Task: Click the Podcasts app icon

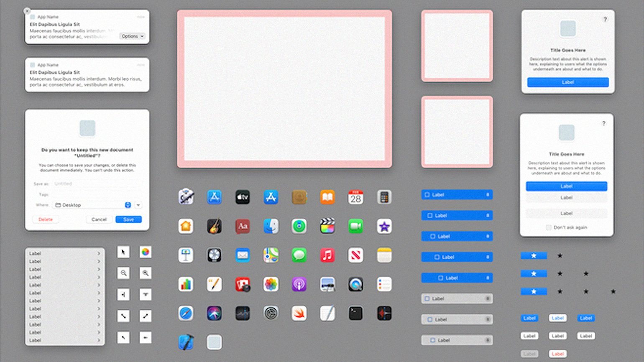Action: pyautogui.click(x=299, y=284)
